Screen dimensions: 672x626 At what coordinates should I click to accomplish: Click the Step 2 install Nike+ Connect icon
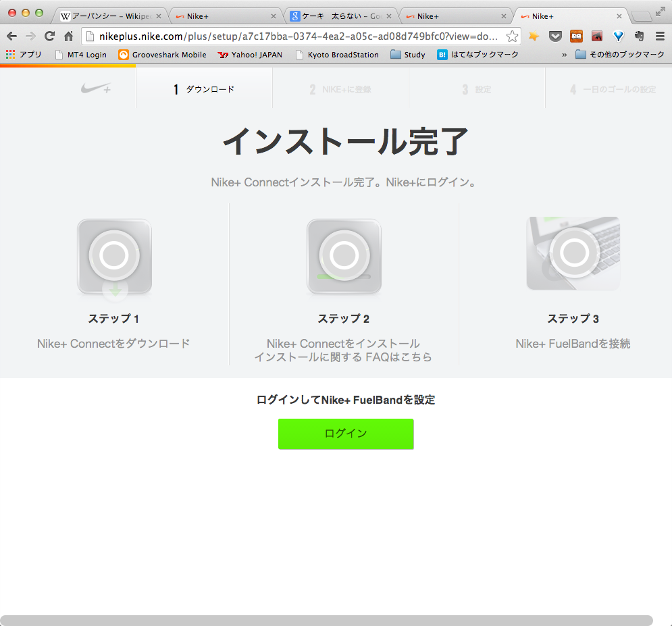click(344, 257)
